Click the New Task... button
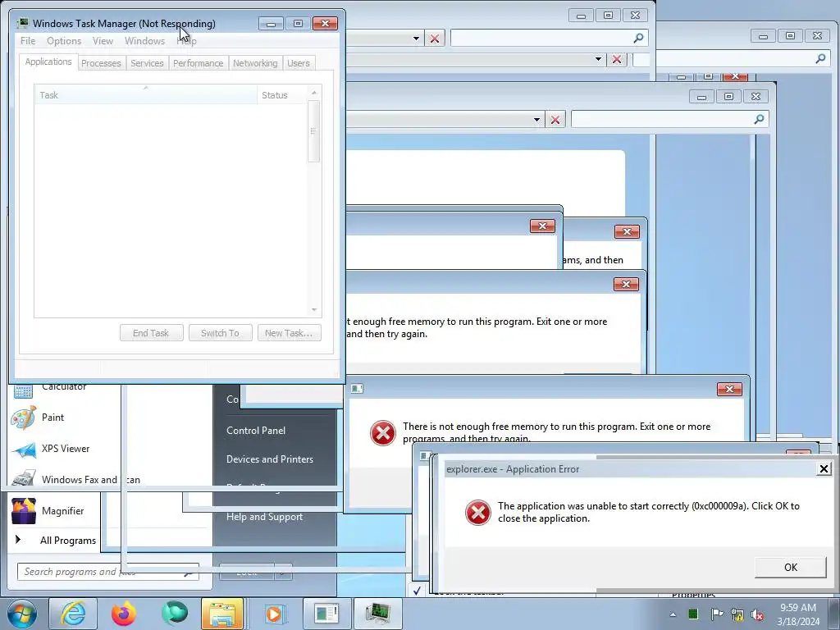 (289, 333)
